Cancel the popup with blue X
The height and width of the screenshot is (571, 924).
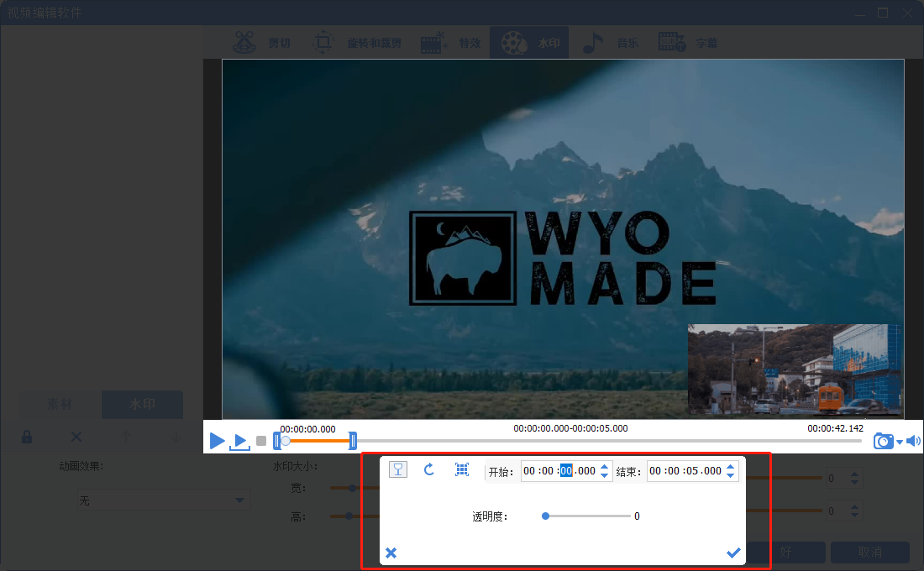pyautogui.click(x=391, y=553)
